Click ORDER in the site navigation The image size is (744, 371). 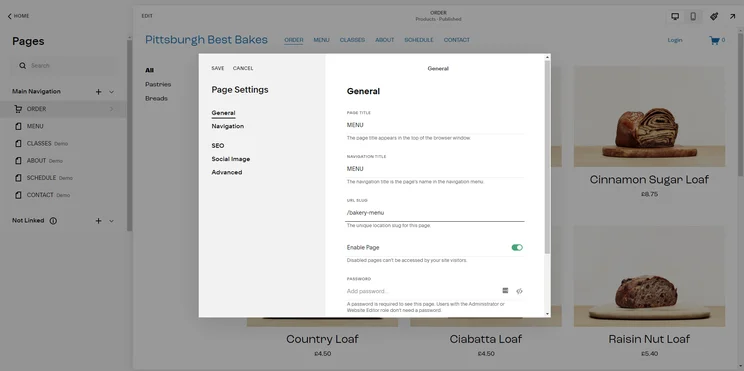click(x=294, y=40)
